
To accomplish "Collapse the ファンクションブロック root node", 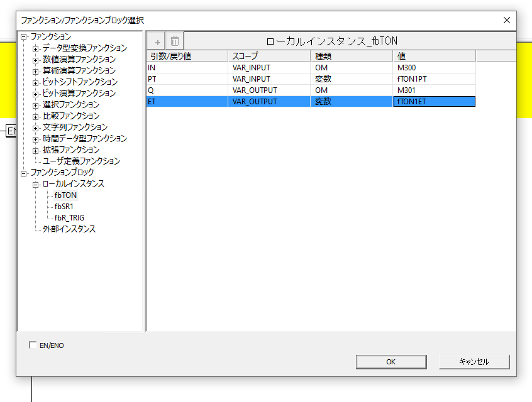I will coord(24,173).
